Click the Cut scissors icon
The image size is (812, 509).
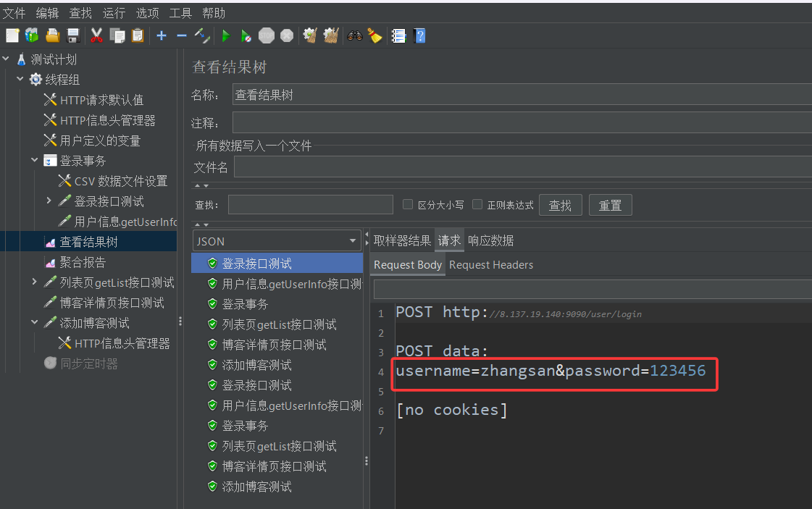[x=96, y=35]
